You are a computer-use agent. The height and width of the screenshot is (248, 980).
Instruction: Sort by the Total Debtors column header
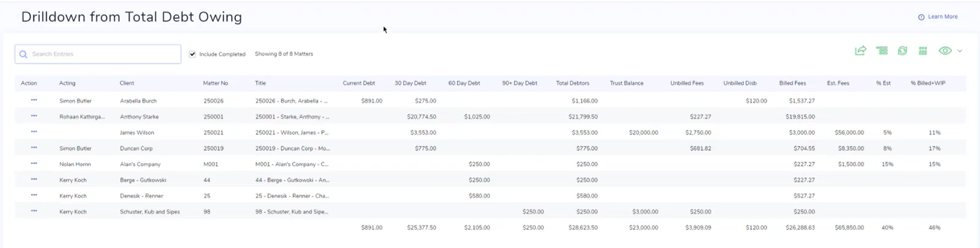coord(572,83)
